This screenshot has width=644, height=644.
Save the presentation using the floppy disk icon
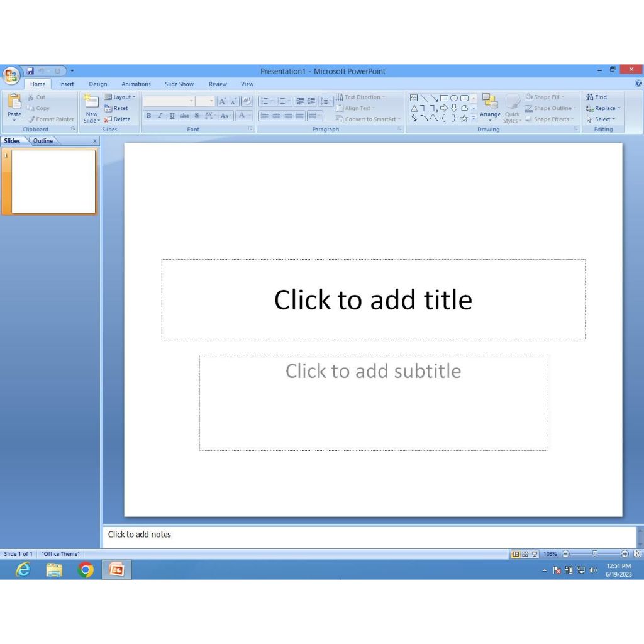click(30, 71)
